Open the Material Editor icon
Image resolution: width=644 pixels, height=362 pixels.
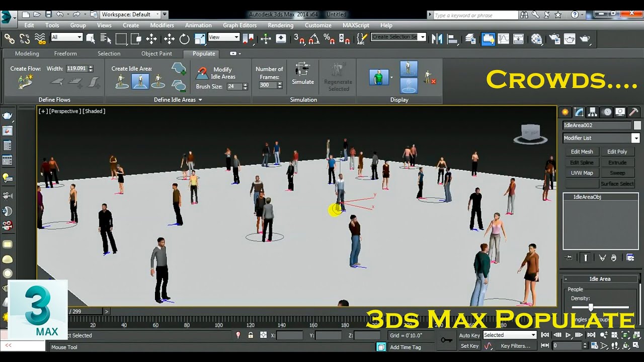pos(537,38)
